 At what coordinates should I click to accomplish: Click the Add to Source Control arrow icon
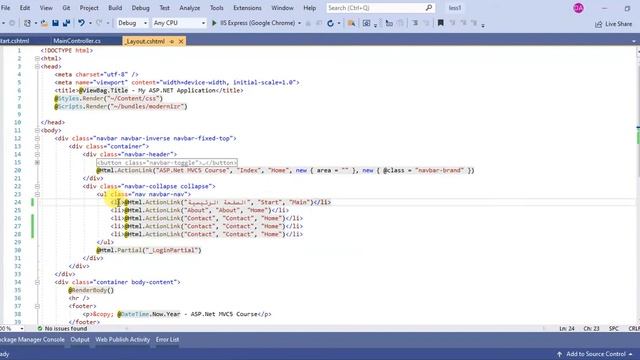point(560,354)
